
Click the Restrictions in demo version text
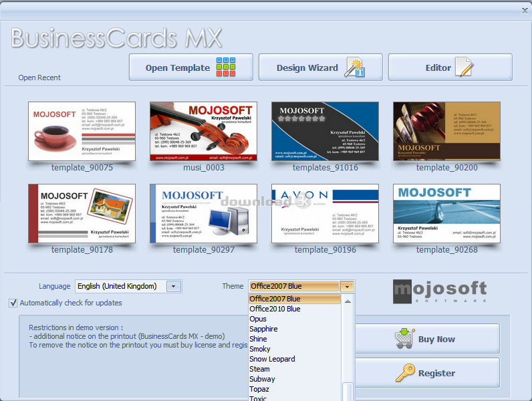click(x=76, y=327)
